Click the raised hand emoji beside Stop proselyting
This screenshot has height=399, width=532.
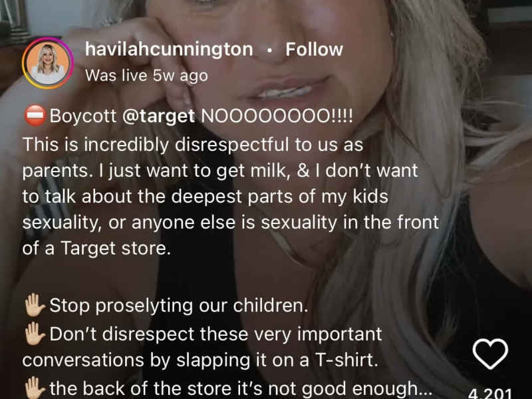(35, 305)
